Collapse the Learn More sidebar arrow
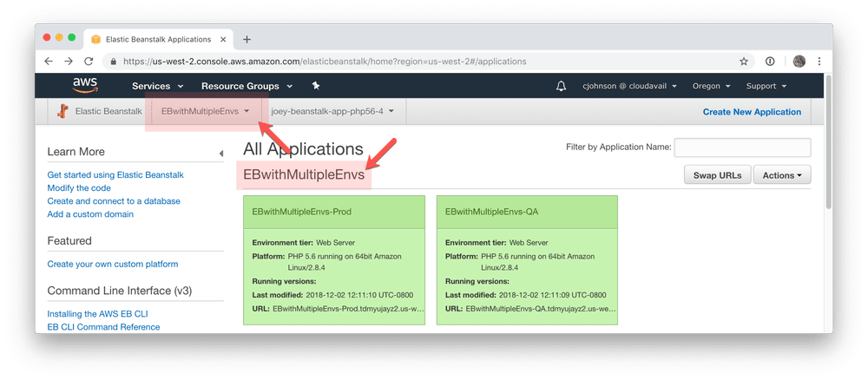Image resolution: width=868 pixels, height=380 pixels. (x=220, y=154)
